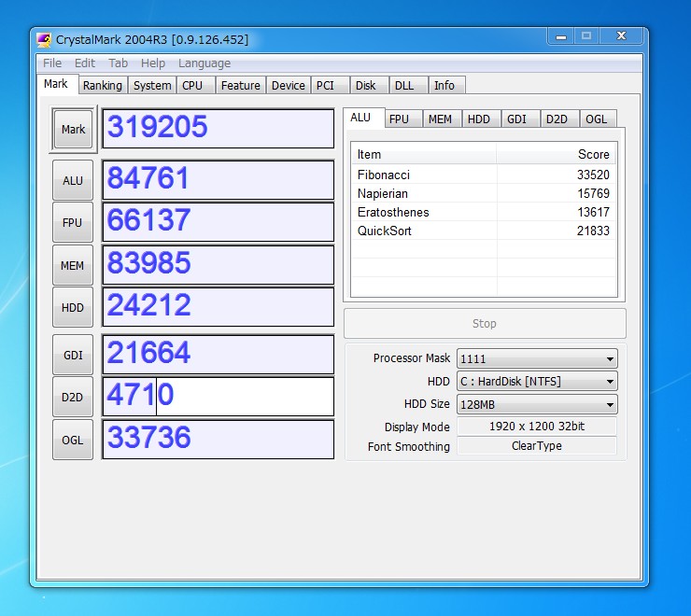Open the Tab menu
Image resolution: width=691 pixels, height=616 pixels.
118,63
